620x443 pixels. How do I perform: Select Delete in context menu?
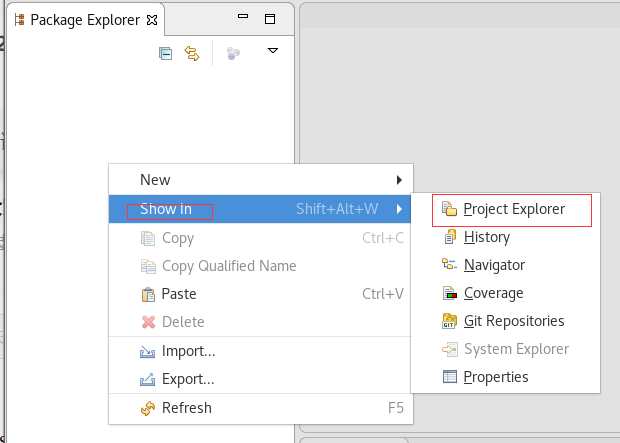tap(261, 322)
